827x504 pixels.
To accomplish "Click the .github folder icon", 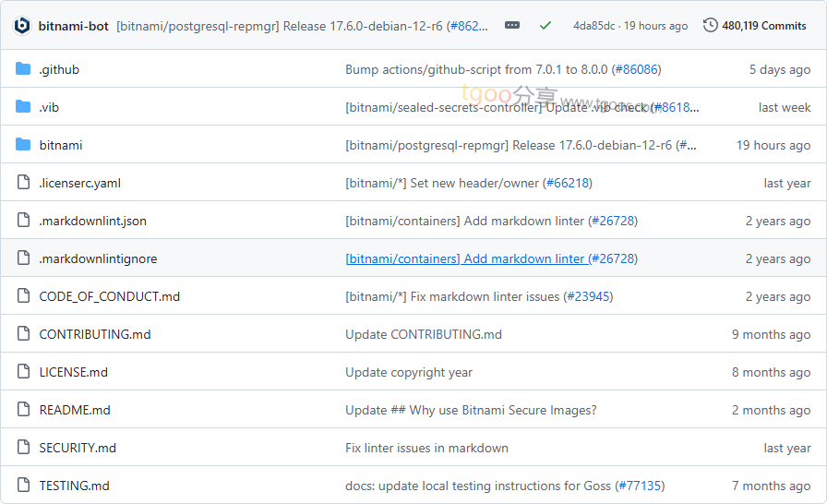I will (23, 69).
